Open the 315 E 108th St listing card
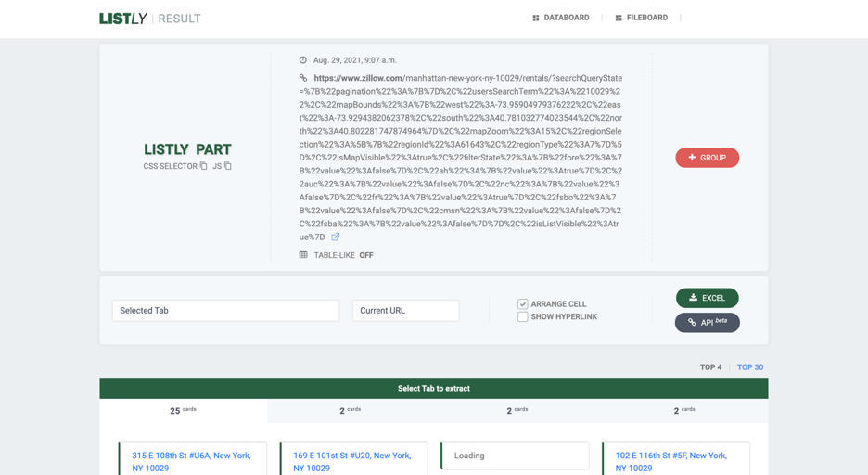 tap(192, 461)
